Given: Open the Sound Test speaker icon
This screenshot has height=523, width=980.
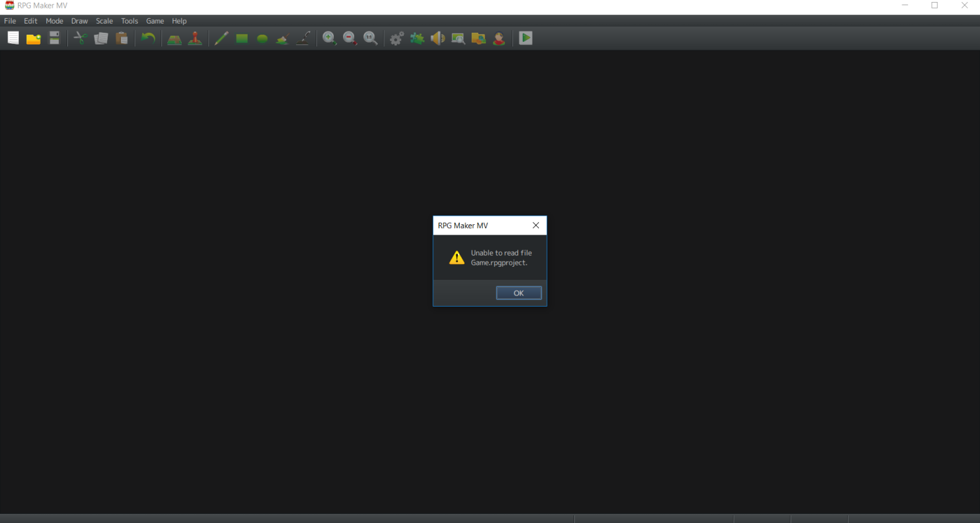Looking at the screenshot, I should tap(438, 39).
